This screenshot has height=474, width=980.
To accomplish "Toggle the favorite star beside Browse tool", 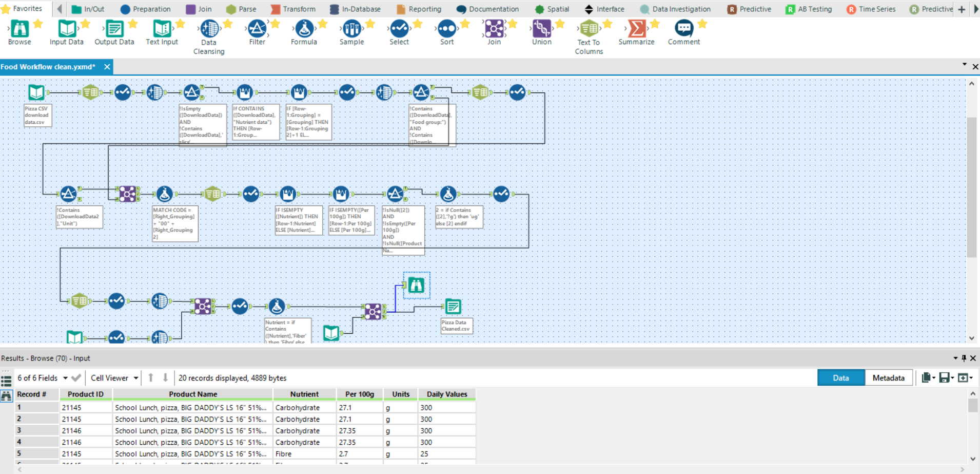I will pos(38,24).
